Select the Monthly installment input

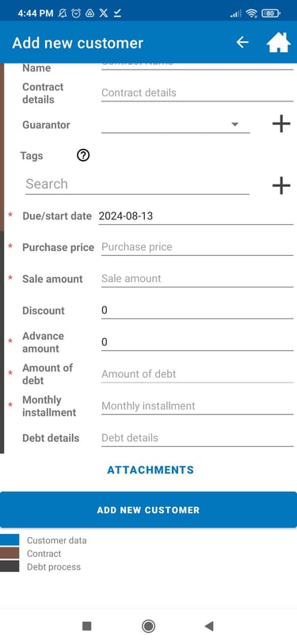tap(197, 406)
